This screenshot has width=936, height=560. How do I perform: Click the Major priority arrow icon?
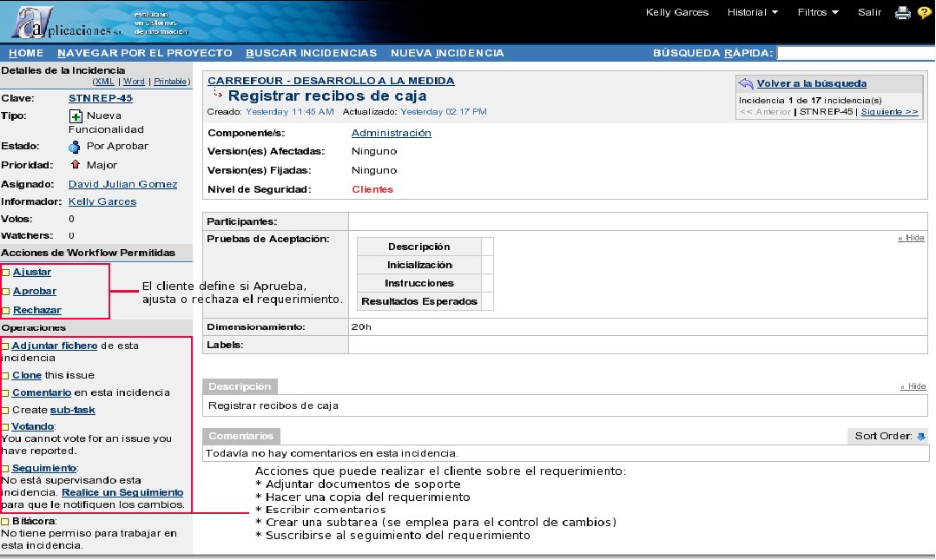click(x=76, y=164)
